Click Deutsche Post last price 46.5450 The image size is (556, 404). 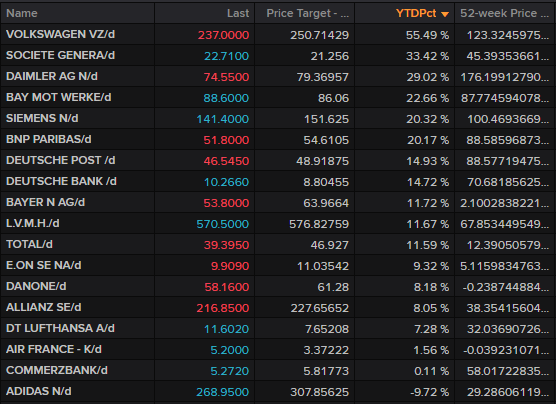[226, 161]
